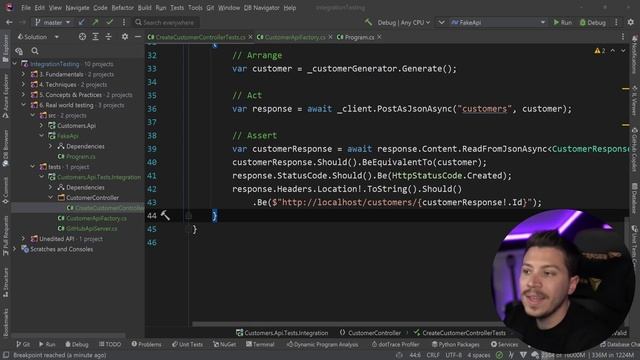Open the File menu
The width and height of the screenshot is (640, 360).
coord(26,8)
